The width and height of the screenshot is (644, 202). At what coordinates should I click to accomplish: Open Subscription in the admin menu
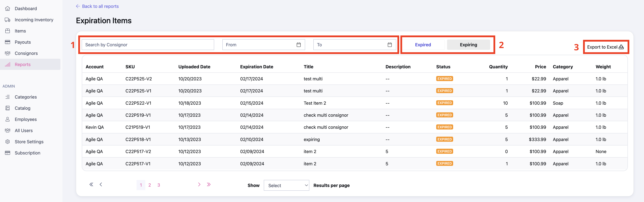[27, 153]
